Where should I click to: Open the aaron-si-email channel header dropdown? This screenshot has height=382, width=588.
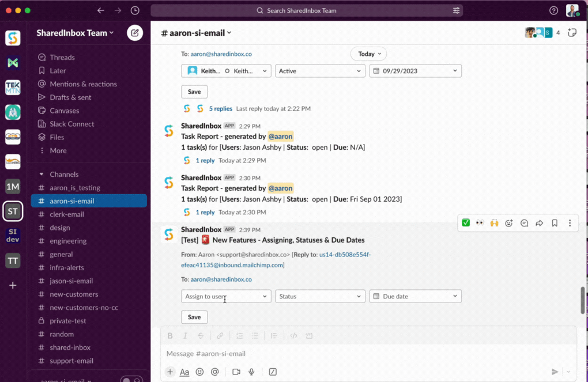196,33
